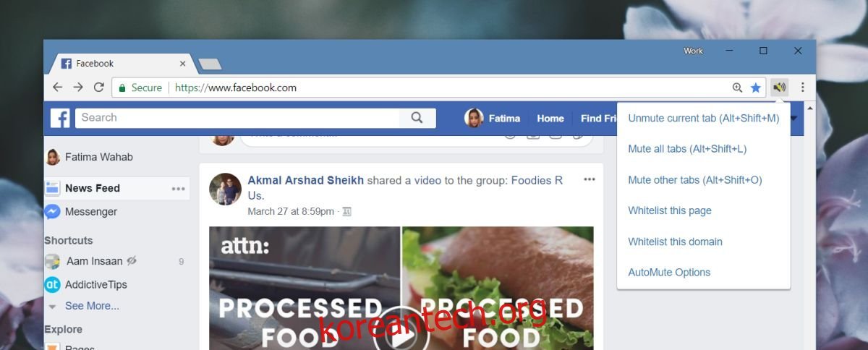Select Whitelist this page
Viewport: 868px width, 350px height.
pyautogui.click(x=670, y=210)
